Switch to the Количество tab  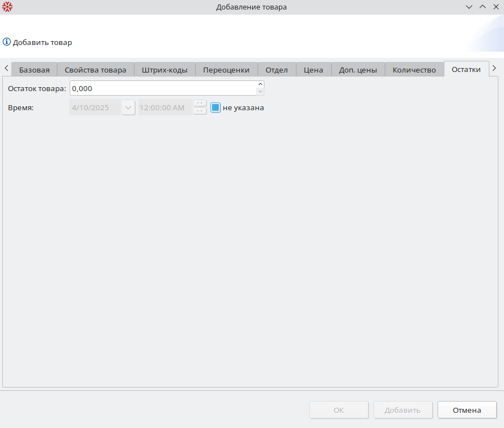(414, 70)
